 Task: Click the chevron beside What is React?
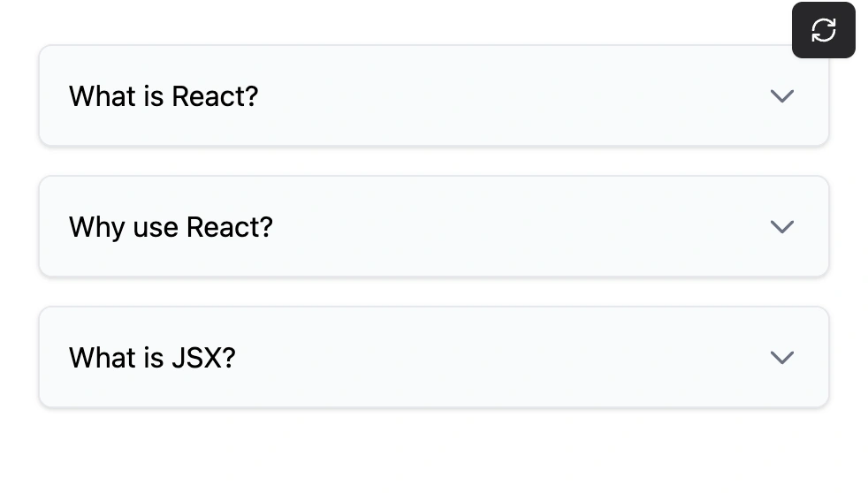[x=781, y=95]
